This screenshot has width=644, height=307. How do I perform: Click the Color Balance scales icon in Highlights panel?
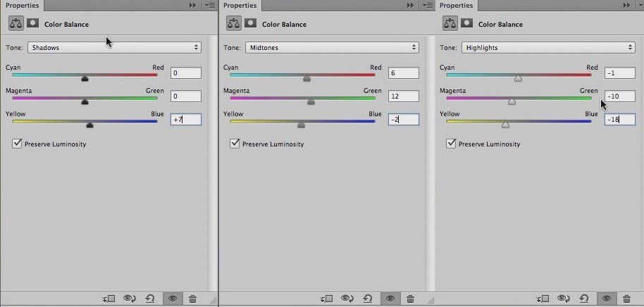[450, 23]
